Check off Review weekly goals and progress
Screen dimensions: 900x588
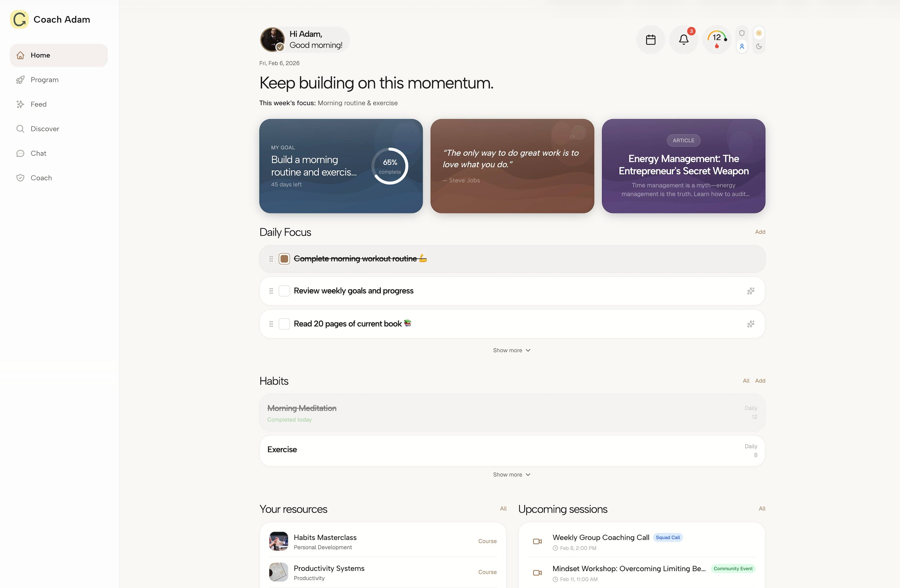coord(284,291)
